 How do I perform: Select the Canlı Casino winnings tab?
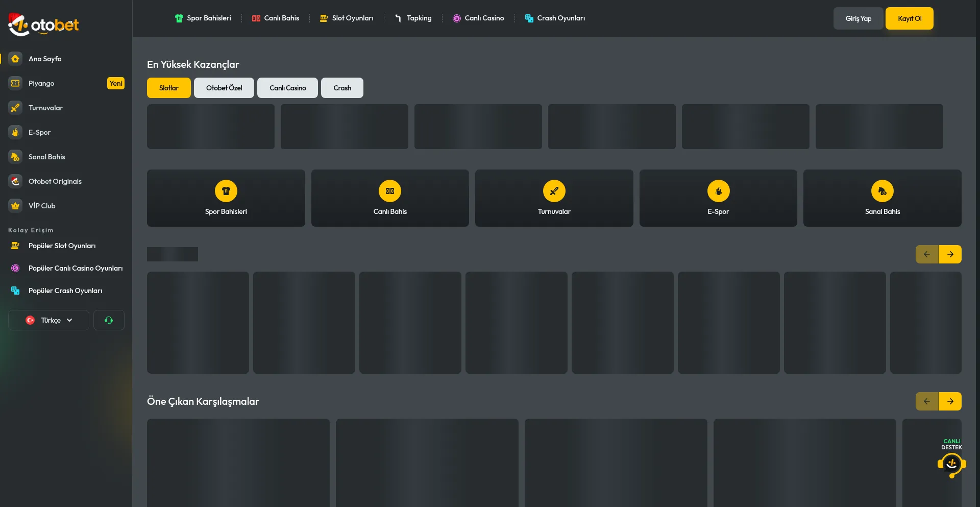tap(287, 88)
